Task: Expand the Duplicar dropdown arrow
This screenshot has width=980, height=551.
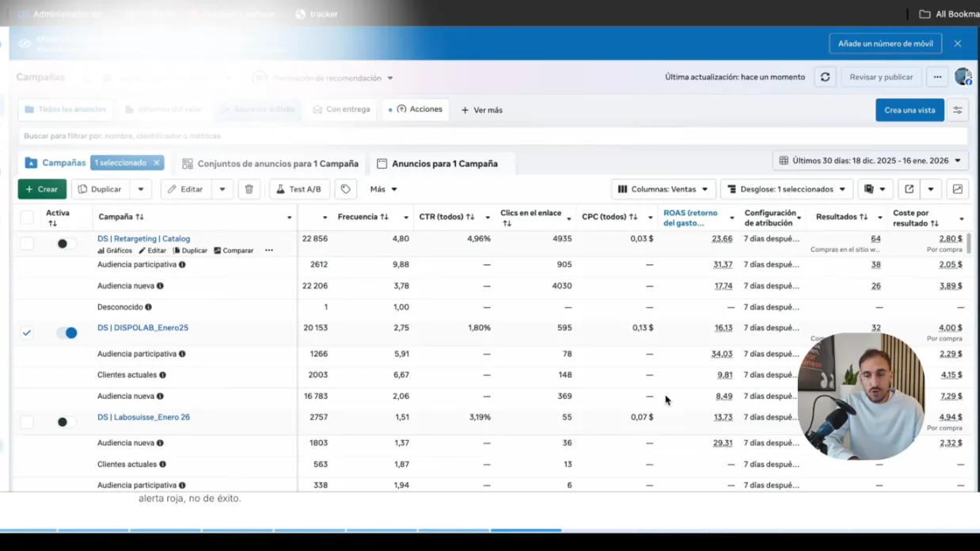Action: point(141,189)
